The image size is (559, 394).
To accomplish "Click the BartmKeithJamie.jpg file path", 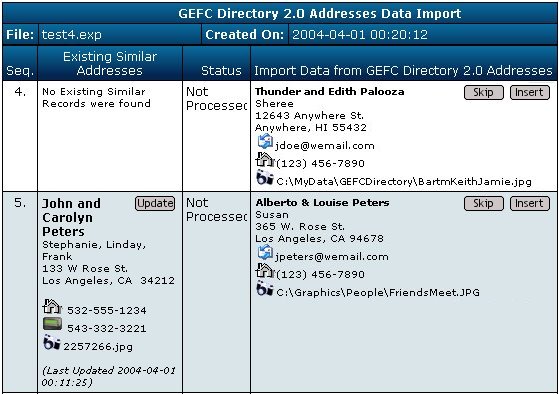I will point(404,182).
